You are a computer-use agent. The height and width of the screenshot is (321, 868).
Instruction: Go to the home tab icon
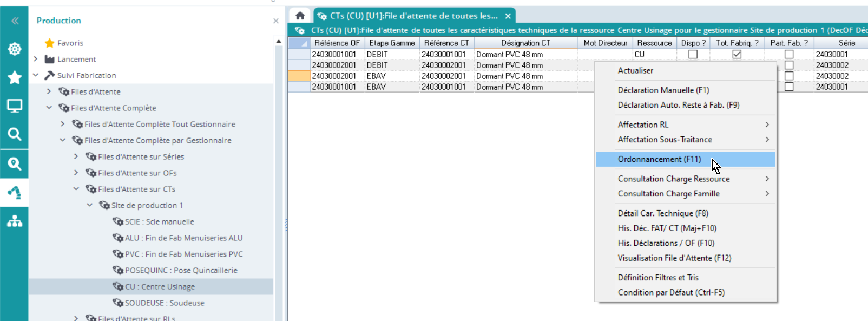(300, 16)
